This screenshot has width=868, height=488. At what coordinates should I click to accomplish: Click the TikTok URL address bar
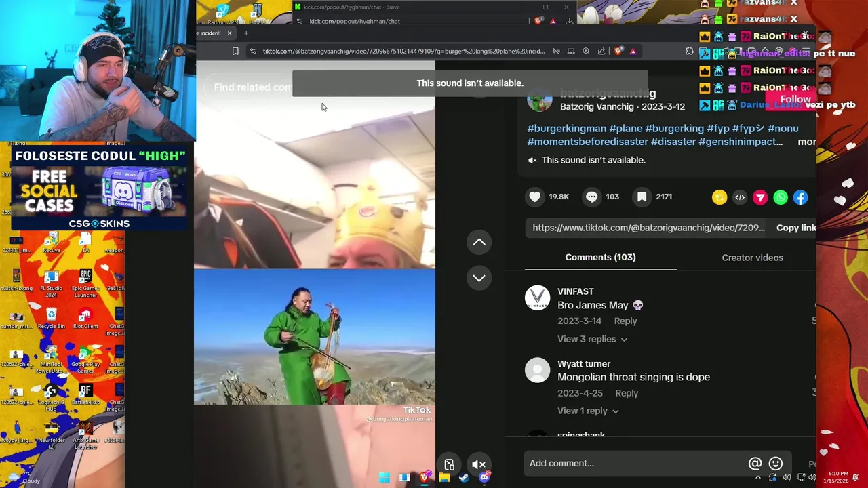(403, 51)
